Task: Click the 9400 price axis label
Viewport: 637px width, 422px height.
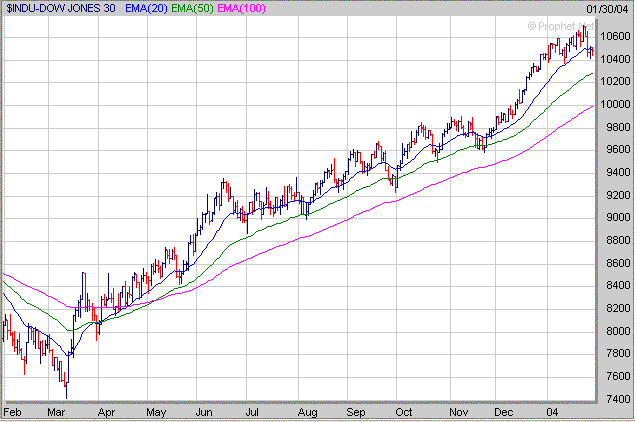Action: 618,172
